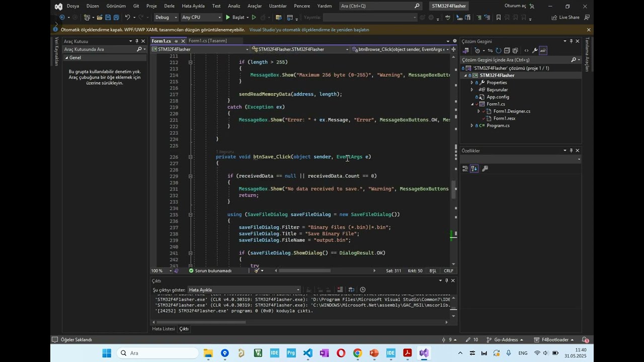Click the bookmark toolbar icon
Screen dimensions: 644x362
click(499, 17)
